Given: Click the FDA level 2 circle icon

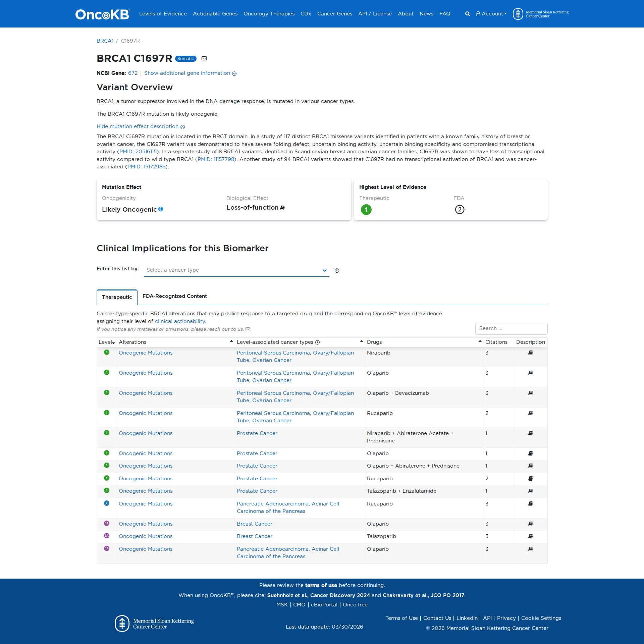Looking at the screenshot, I should (460, 210).
